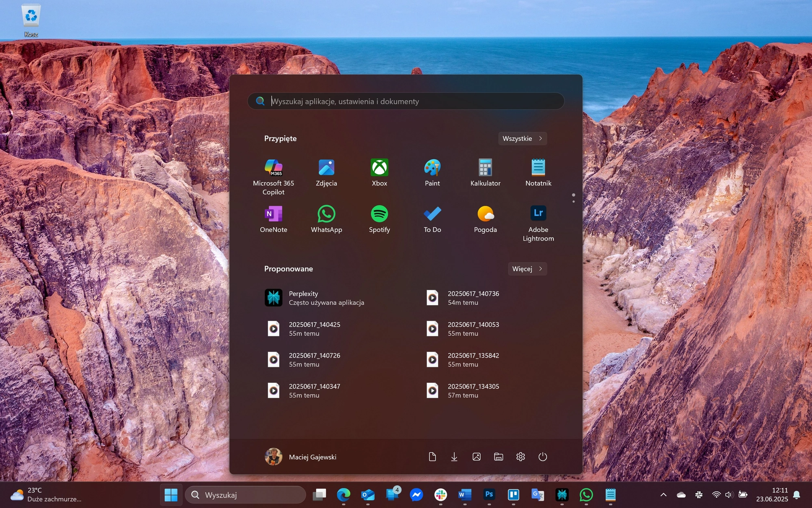The width and height of the screenshot is (812, 508).
Task: Open Outlook from the taskbar
Action: [368, 495]
